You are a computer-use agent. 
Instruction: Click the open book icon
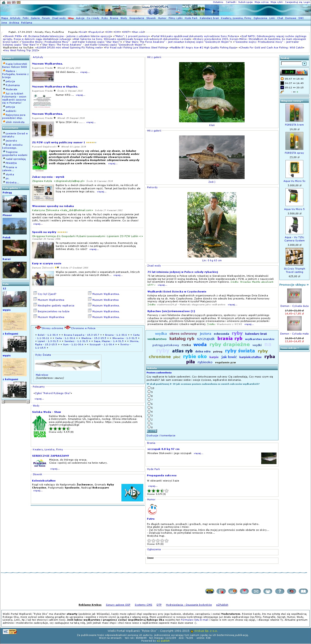pos(303,591)
